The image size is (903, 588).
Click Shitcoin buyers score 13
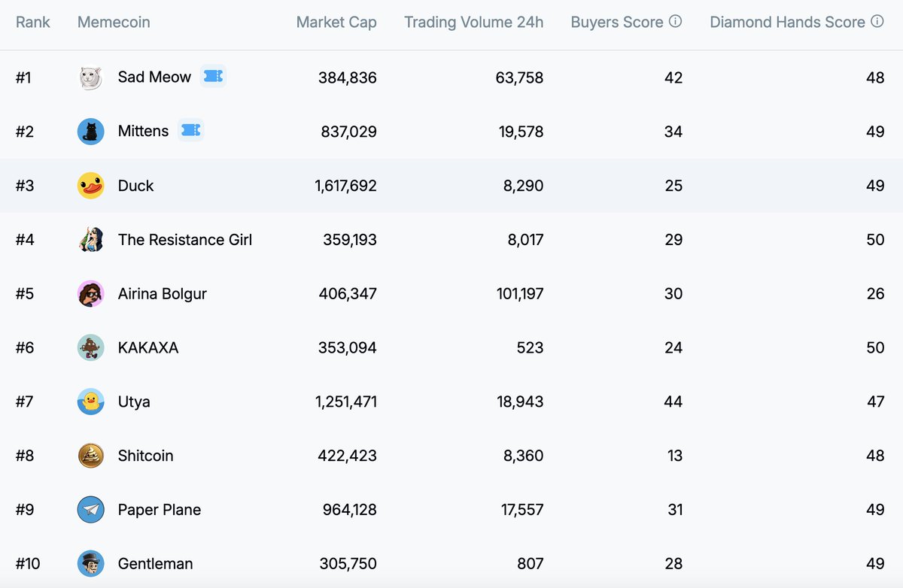[675, 456]
